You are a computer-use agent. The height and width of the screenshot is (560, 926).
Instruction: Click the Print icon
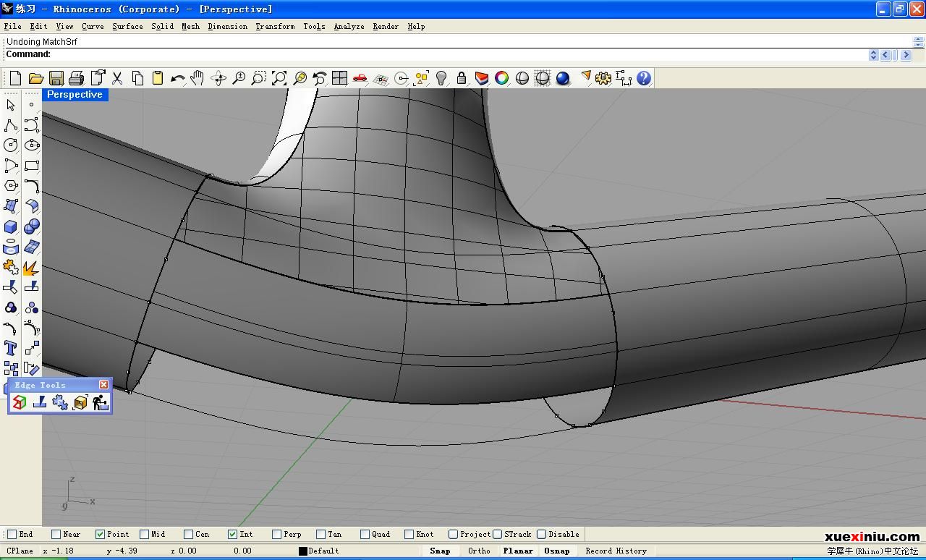76,78
